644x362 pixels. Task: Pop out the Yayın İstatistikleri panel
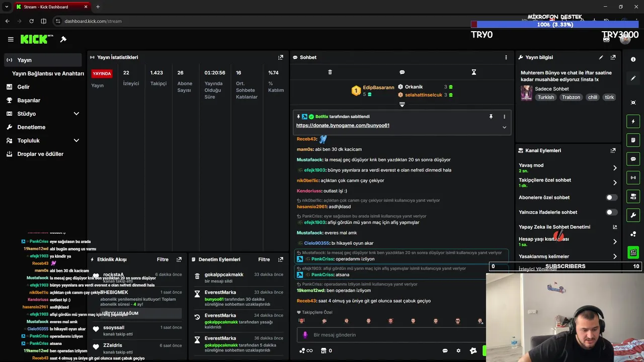coord(280,57)
